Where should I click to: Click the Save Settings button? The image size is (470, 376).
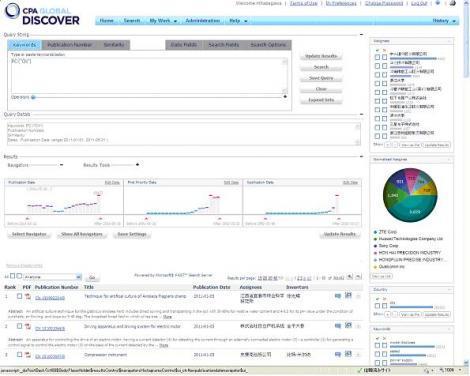[132, 234]
